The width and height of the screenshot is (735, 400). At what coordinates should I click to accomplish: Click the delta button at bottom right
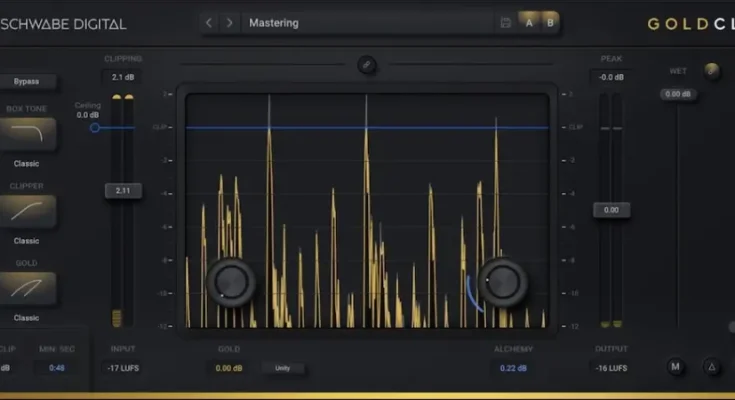(711, 367)
